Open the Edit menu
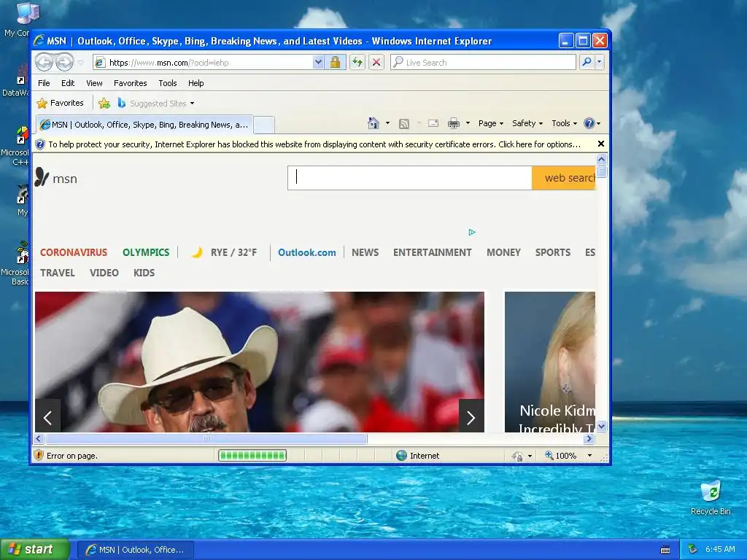This screenshot has width=747, height=560. pyautogui.click(x=68, y=83)
